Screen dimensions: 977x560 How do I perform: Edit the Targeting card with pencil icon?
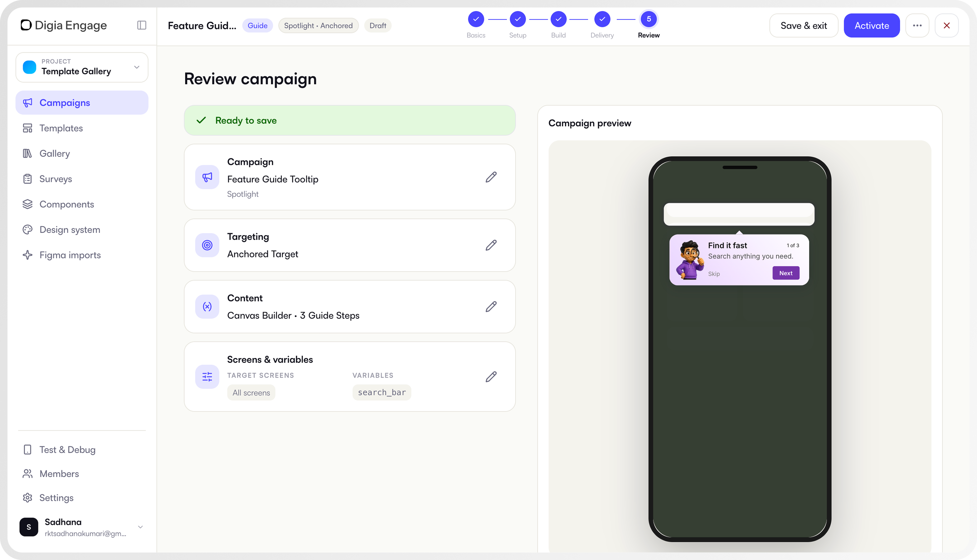click(x=491, y=245)
